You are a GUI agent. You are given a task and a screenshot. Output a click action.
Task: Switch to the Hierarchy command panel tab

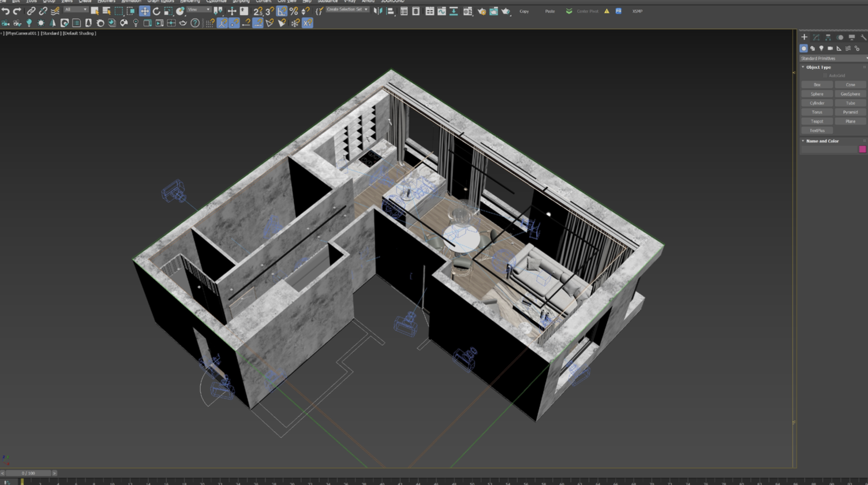828,37
